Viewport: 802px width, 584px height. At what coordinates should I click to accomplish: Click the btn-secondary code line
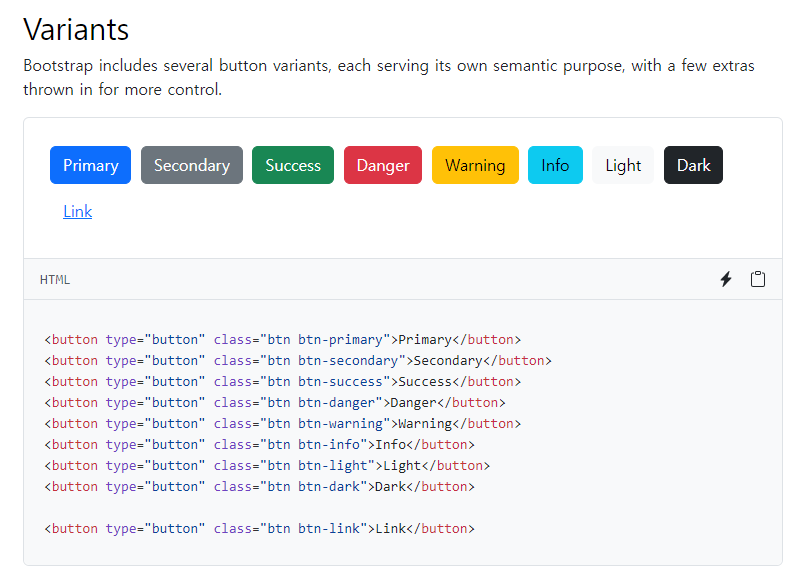click(298, 360)
